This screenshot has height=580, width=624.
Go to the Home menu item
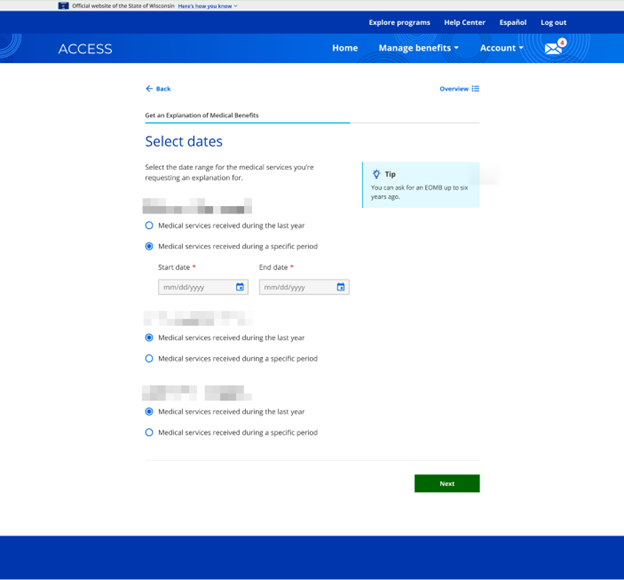point(345,48)
